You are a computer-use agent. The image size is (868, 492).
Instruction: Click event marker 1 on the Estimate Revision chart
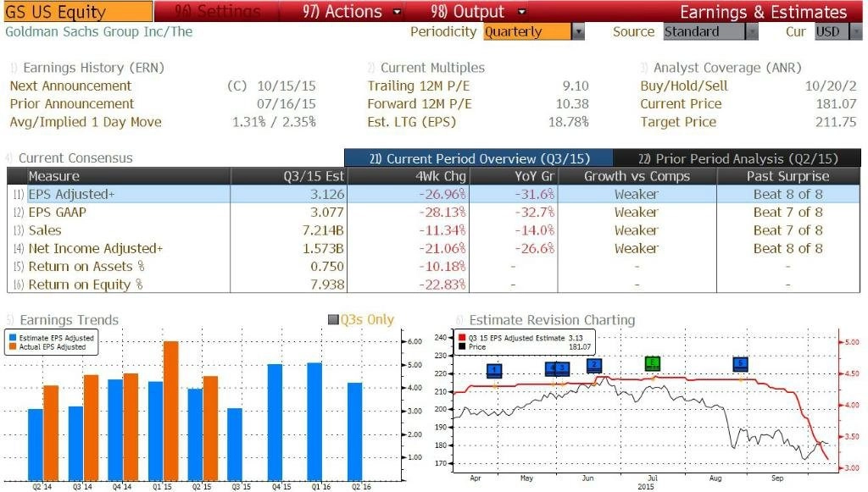[x=494, y=370]
